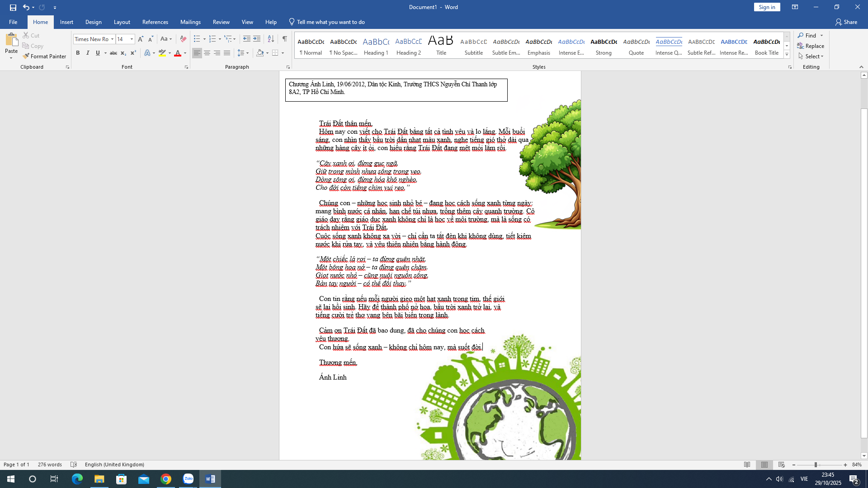
Task: Open Select dropdown in Editing
Action: click(811, 56)
